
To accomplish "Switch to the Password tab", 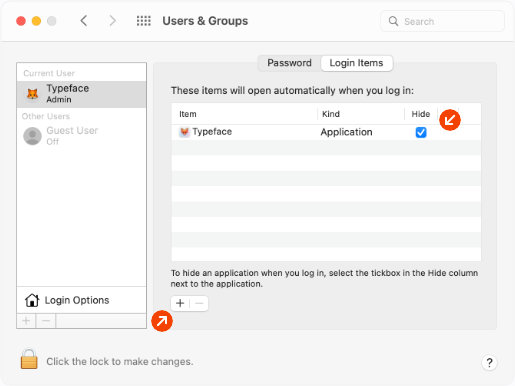I will pos(289,63).
